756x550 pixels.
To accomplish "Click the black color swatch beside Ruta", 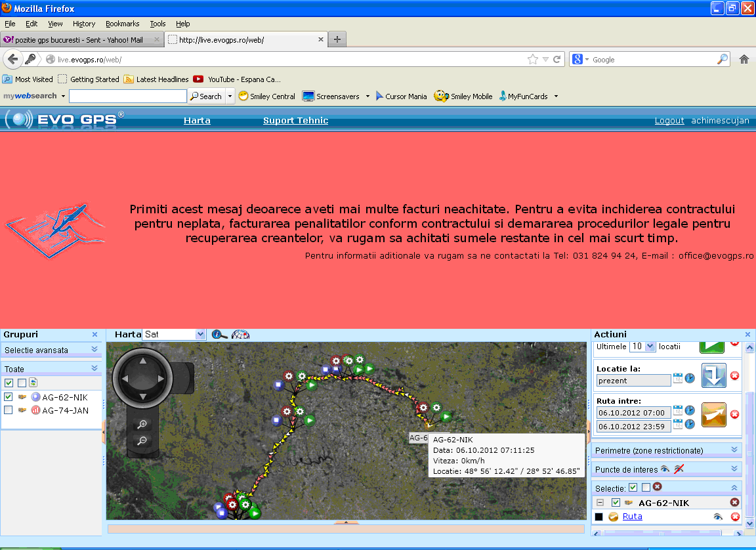I will click(598, 517).
